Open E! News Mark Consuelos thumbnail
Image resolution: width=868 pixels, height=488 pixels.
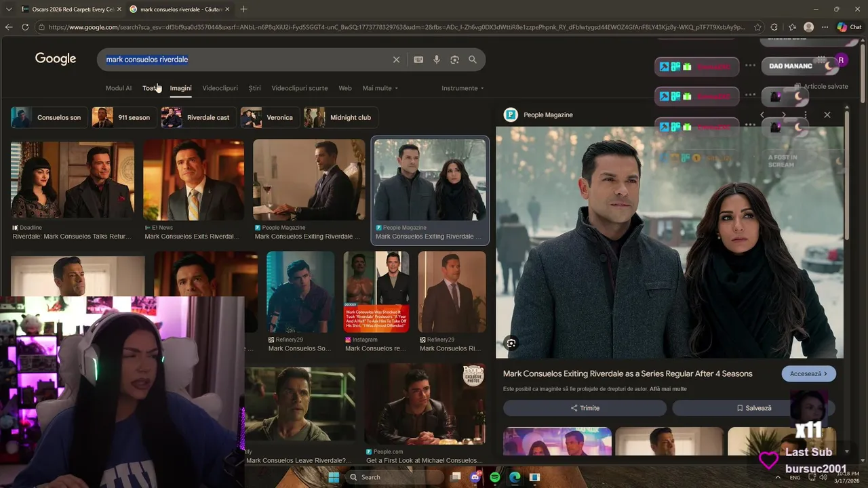pos(193,180)
